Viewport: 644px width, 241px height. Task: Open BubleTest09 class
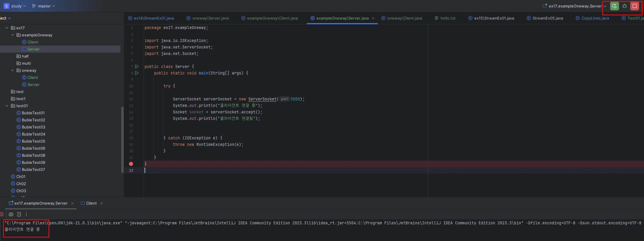pos(31,162)
